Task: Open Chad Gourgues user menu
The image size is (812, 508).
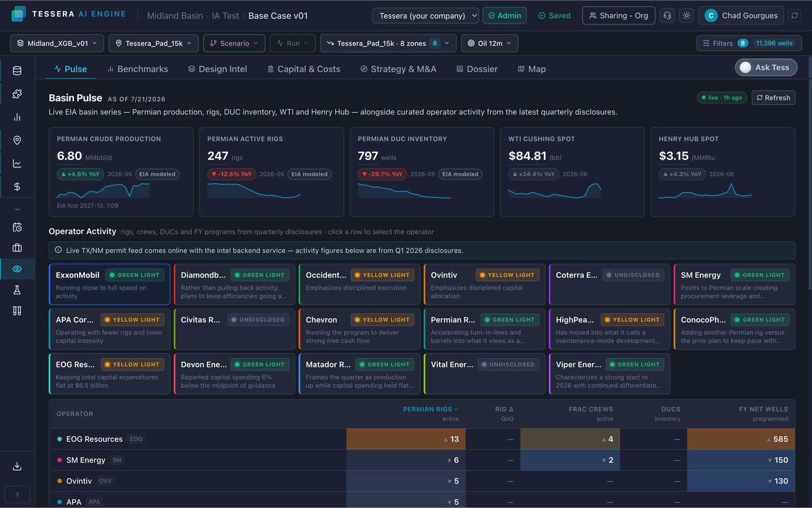Action: 741,16
